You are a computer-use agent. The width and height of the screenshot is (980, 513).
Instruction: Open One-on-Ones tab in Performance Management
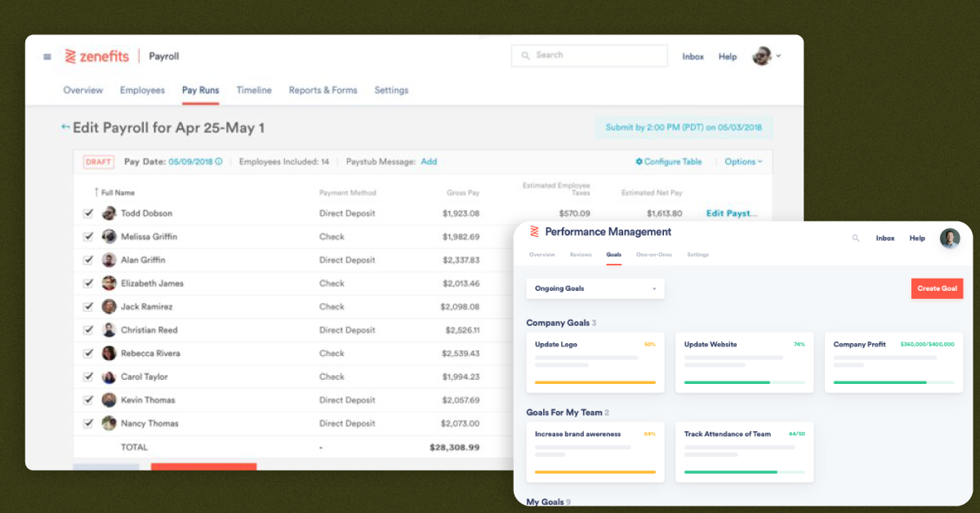point(654,255)
